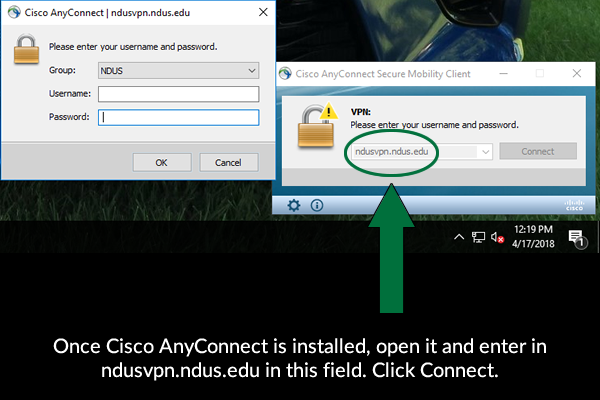
Task: Click the AnyConnect icon in login dialog title
Action: tap(14, 12)
